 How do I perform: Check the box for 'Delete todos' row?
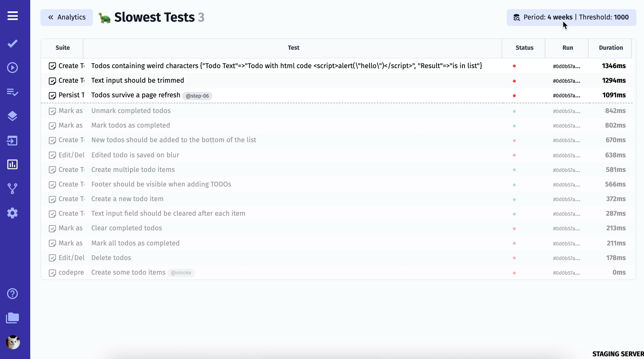tap(52, 258)
